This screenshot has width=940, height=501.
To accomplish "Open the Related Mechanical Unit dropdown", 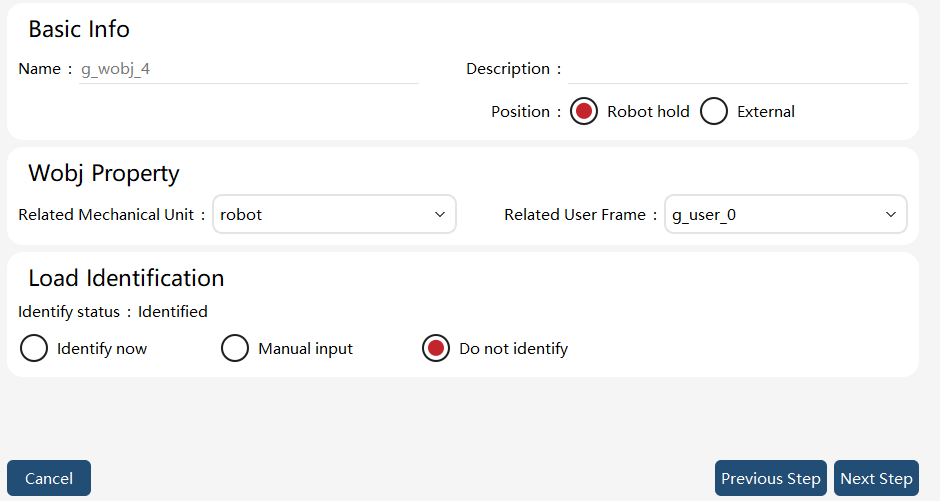I will pyautogui.click(x=335, y=215).
